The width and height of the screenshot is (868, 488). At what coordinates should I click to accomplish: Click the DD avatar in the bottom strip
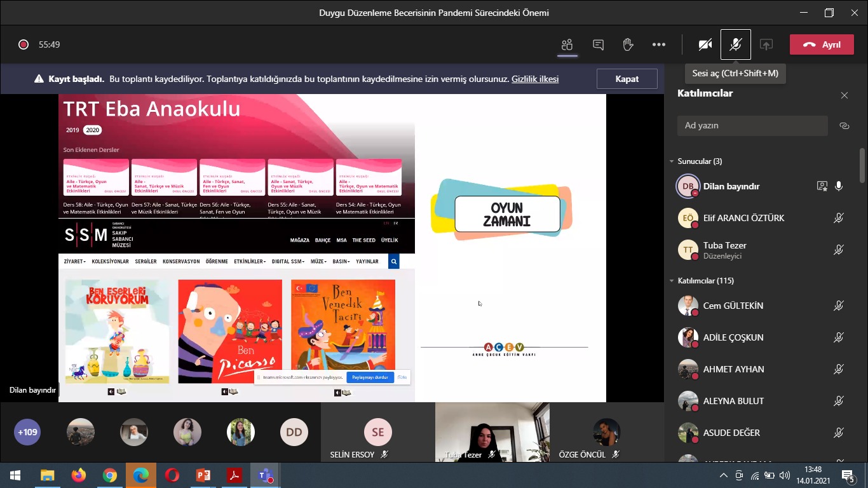[294, 433]
